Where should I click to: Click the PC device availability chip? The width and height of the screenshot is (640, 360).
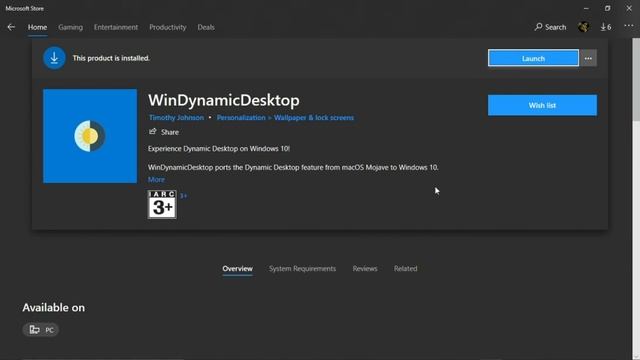41,330
